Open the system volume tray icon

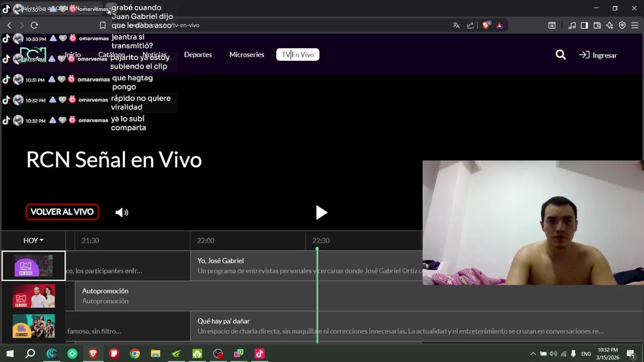pyautogui.click(x=553, y=353)
